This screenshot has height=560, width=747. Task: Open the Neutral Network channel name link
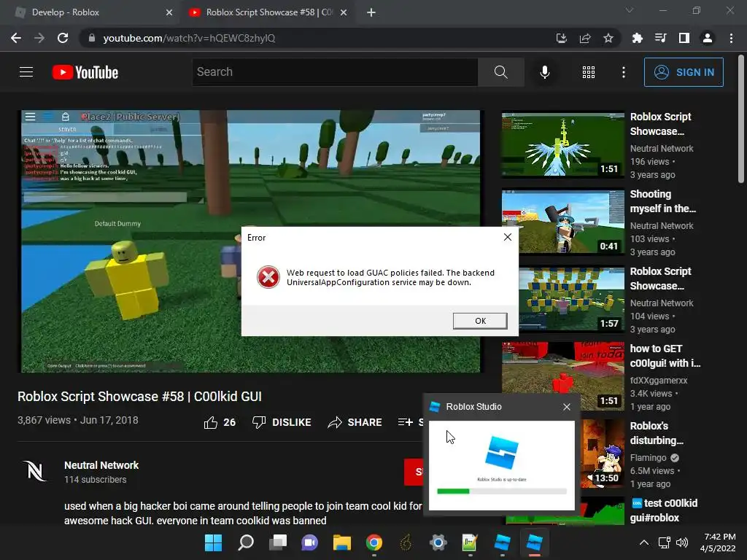click(101, 465)
